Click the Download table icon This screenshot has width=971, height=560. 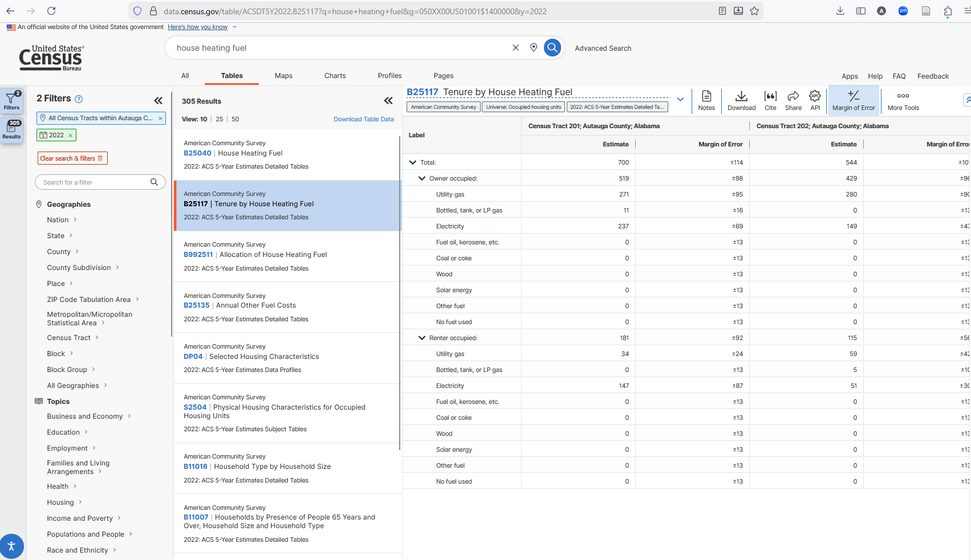[x=741, y=100]
